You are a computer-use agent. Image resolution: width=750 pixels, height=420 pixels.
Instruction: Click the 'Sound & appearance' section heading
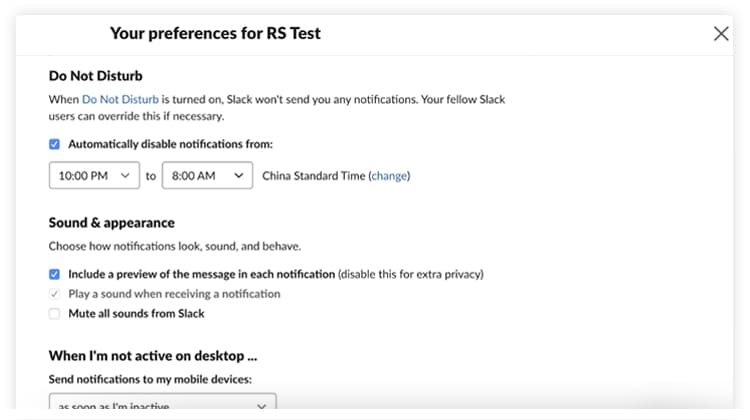click(x=111, y=223)
